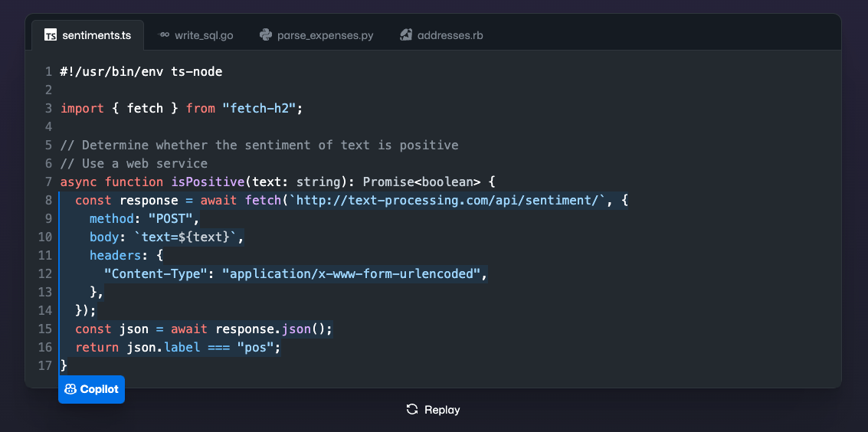Click the shebang ts-node line text
The height and width of the screenshot is (432, 868).
click(x=141, y=71)
